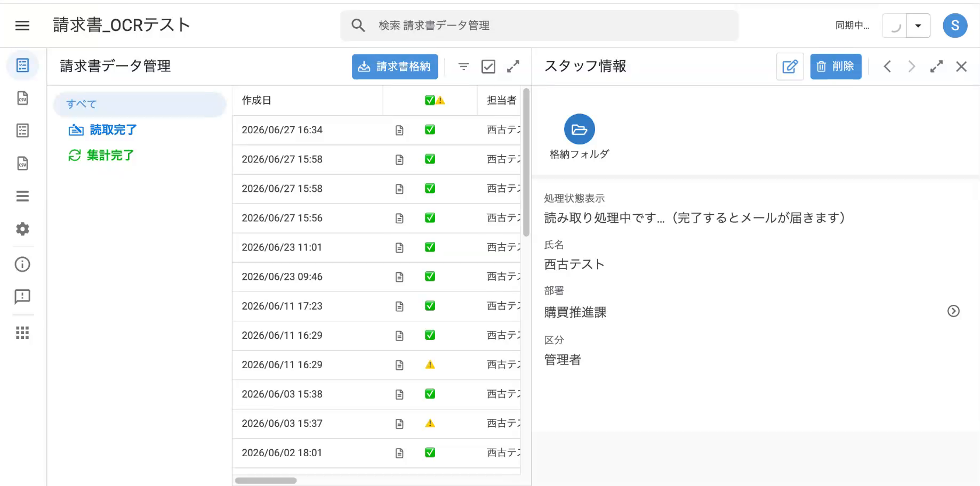Click green check status for 2026/06/23 11:01

tap(430, 247)
